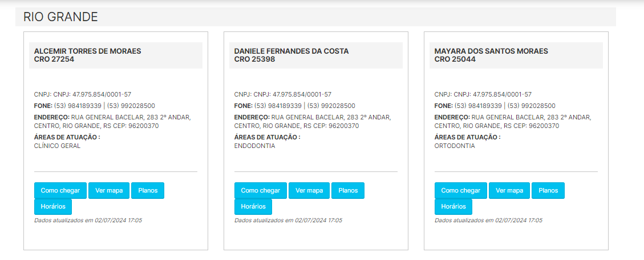Click the ENDODONTIA specialty text
The image size is (644, 260).
point(254,146)
